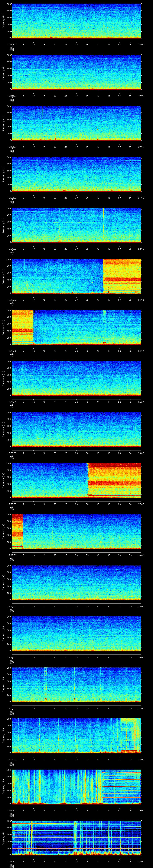
Task: Click the 19:24:00 start time label
Action: click(x=12, y=402)
